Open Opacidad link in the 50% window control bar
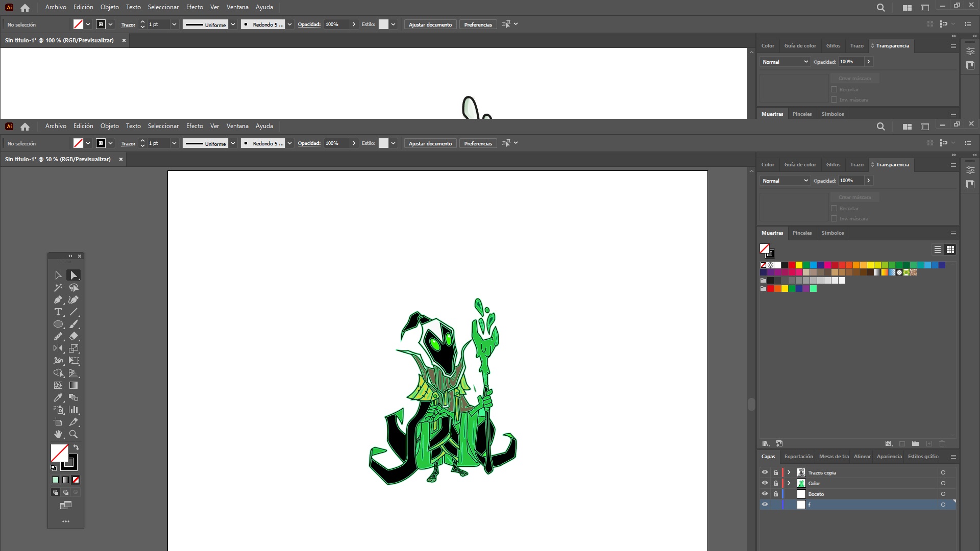The image size is (980, 551). [309, 143]
